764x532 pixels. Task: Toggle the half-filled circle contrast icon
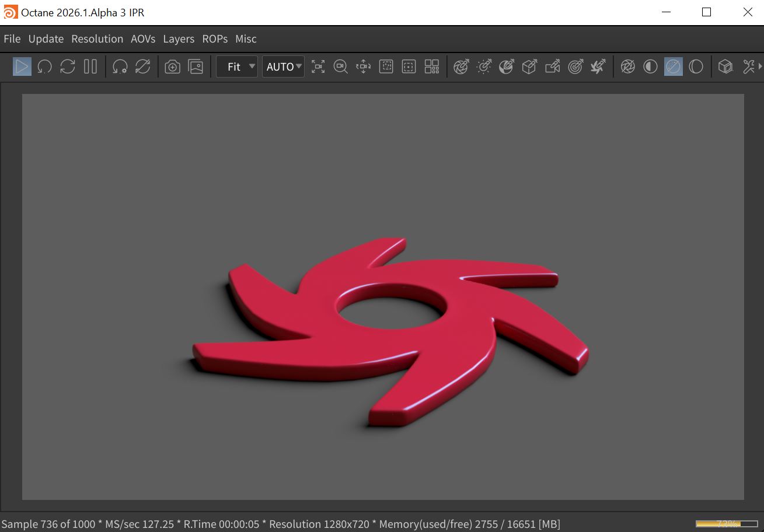(650, 66)
